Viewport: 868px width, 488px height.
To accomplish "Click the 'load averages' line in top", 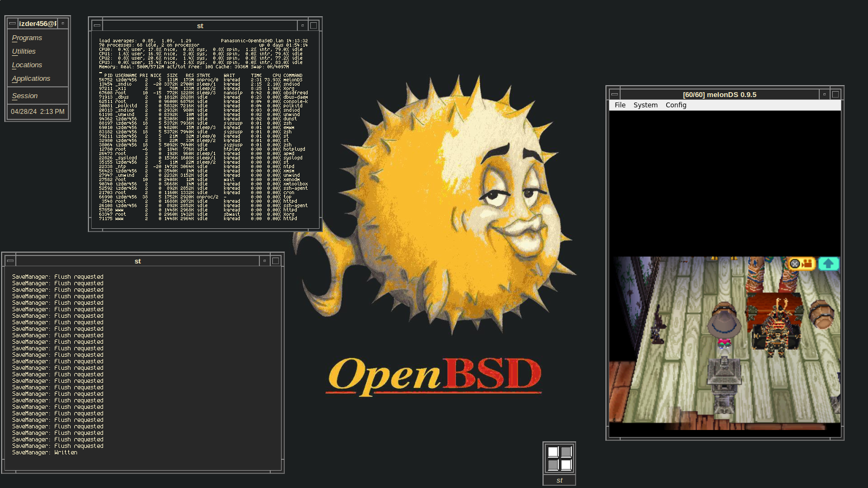I will pyautogui.click(x=203, y=41).
